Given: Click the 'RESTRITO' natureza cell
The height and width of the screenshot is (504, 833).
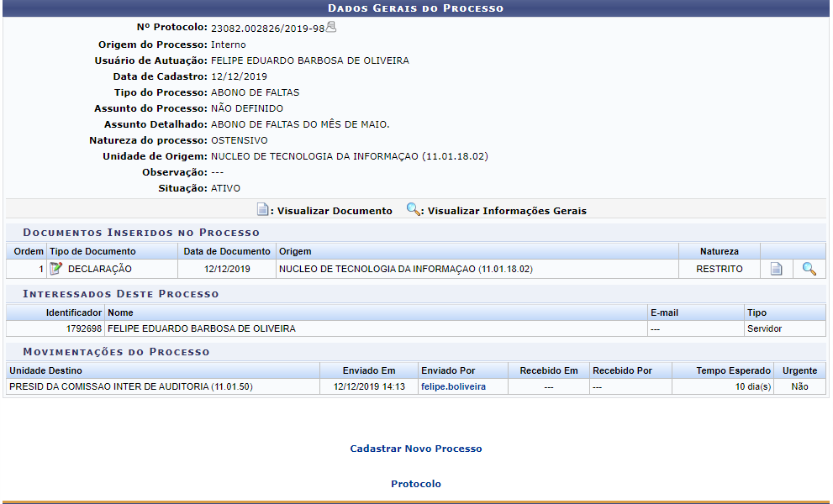Looking at the screenshot, I should click(x=720, y=269).
